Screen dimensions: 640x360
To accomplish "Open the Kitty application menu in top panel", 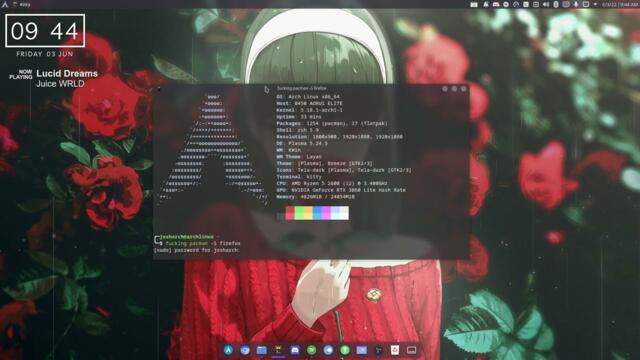I will (x=25, y=4).
